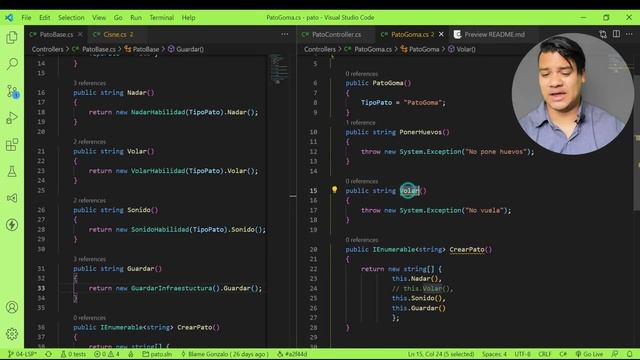Open the Explorer view in the activity bar

click(12, 38)
